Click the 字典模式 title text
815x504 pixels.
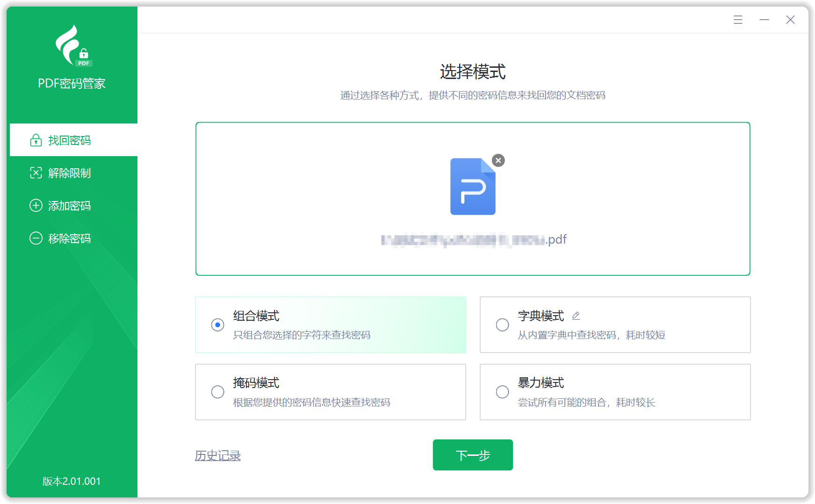pos(541,316)
